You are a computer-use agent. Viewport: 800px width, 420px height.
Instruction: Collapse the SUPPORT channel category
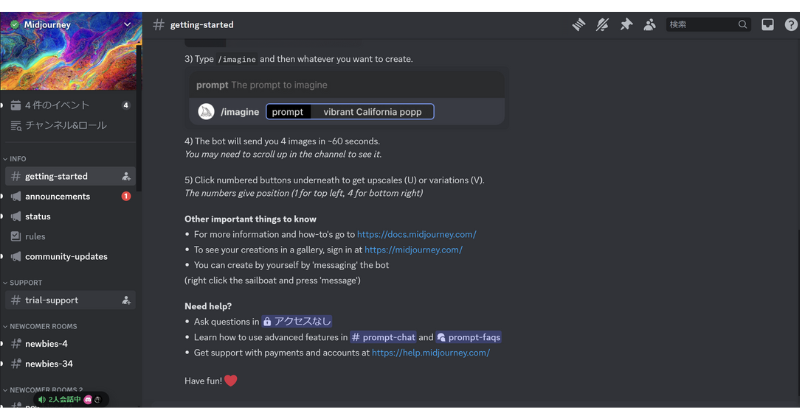tap(22, 283)
